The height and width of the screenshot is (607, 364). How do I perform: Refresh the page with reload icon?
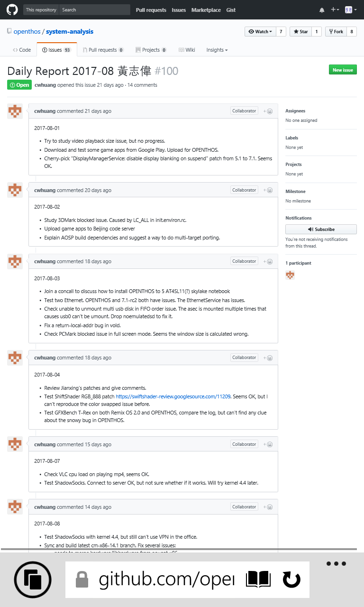(291, 579)
